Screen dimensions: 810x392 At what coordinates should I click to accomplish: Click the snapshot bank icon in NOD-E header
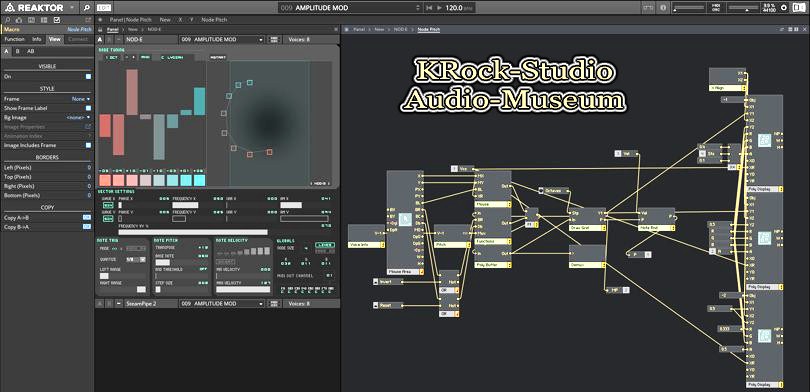click(274, 39)
